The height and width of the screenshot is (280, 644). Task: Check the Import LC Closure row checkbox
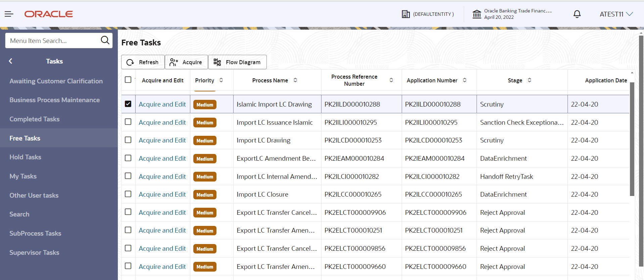128,194
